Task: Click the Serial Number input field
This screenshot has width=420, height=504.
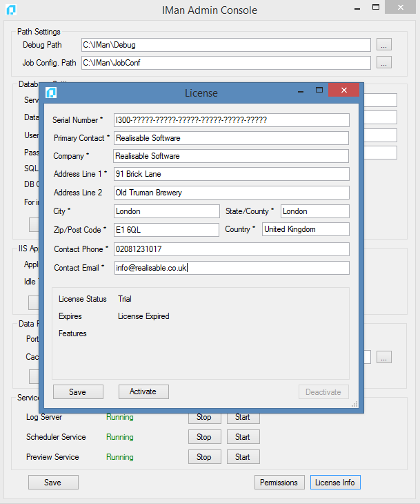Action: click(x=231, y=120)
